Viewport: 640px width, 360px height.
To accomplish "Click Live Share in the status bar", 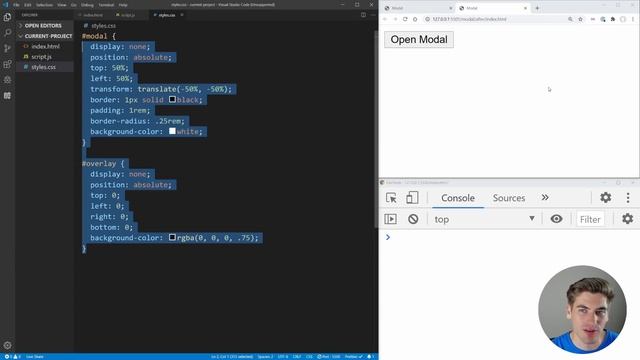I will 35,356.
